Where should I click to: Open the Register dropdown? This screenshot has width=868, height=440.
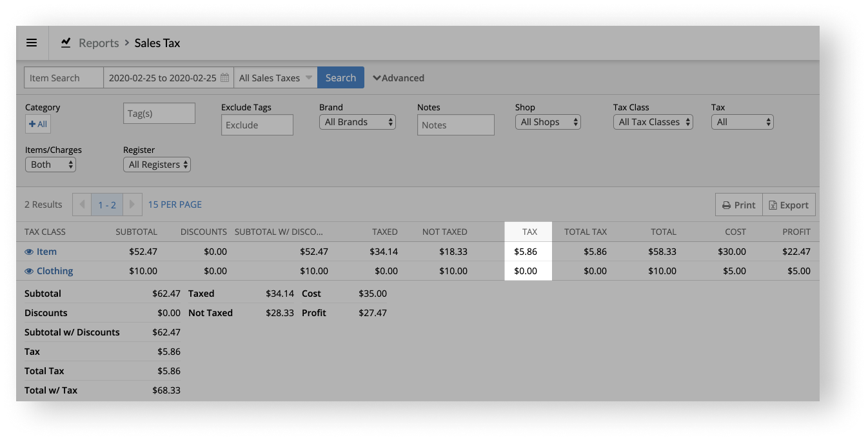point(157,165)
